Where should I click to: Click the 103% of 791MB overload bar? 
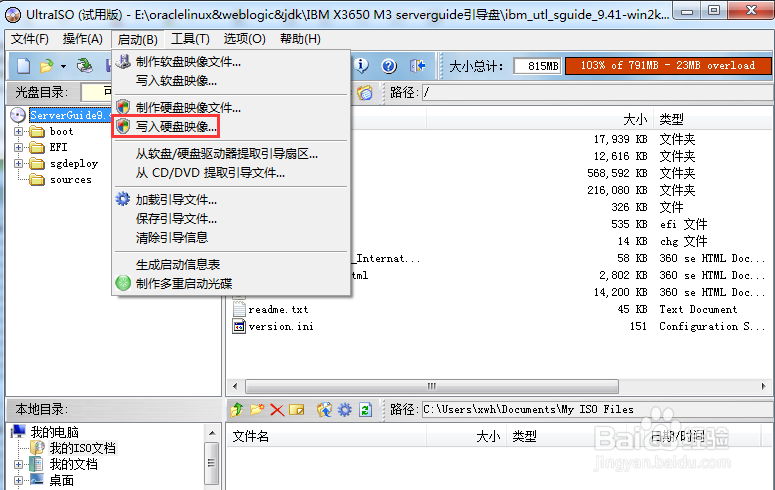668,66
